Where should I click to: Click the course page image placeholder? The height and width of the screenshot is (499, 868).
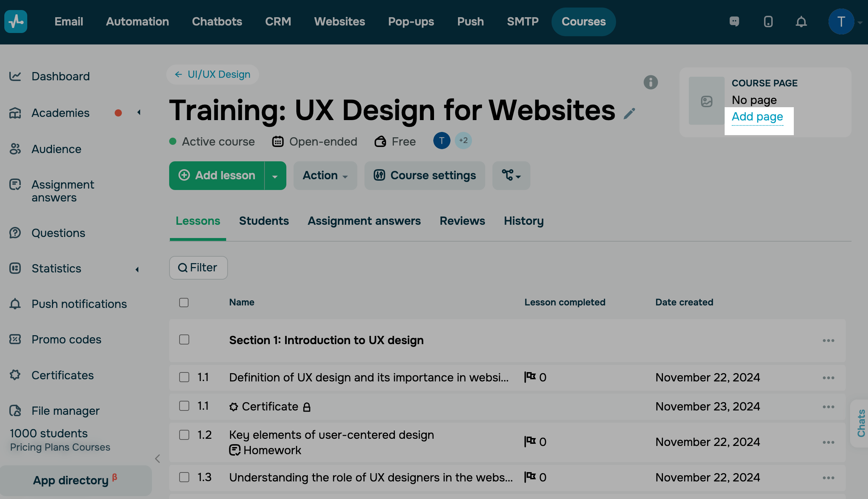pos(706,101)
